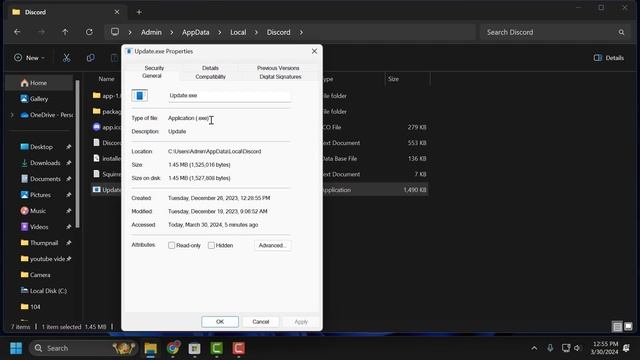Switch to the Details tab in Properties
Screen dimensions: 640x360
tap(210, 68)
